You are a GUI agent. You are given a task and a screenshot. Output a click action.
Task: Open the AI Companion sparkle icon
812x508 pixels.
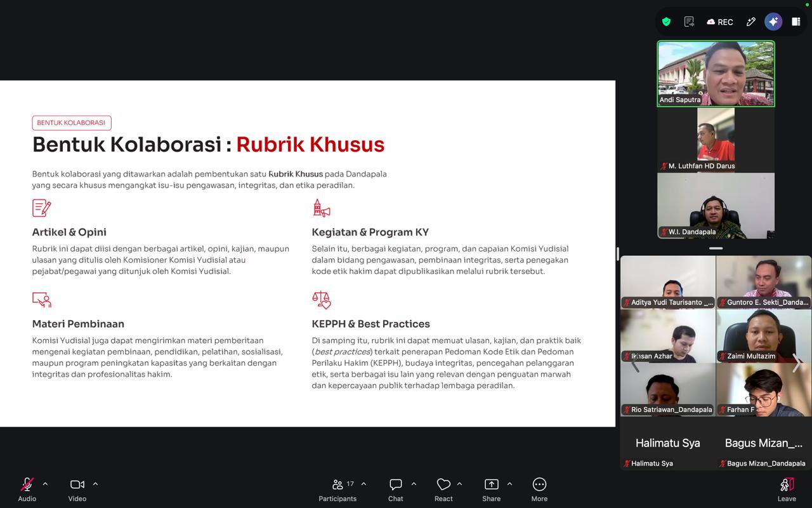pos(773,22)
